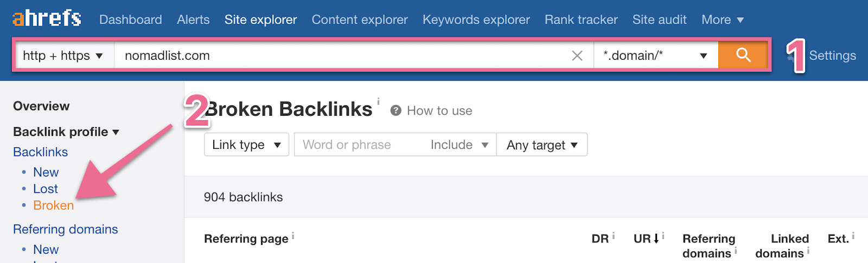Click the ahrefs logo
Screen dimensions: 868x263
[47, 18]
